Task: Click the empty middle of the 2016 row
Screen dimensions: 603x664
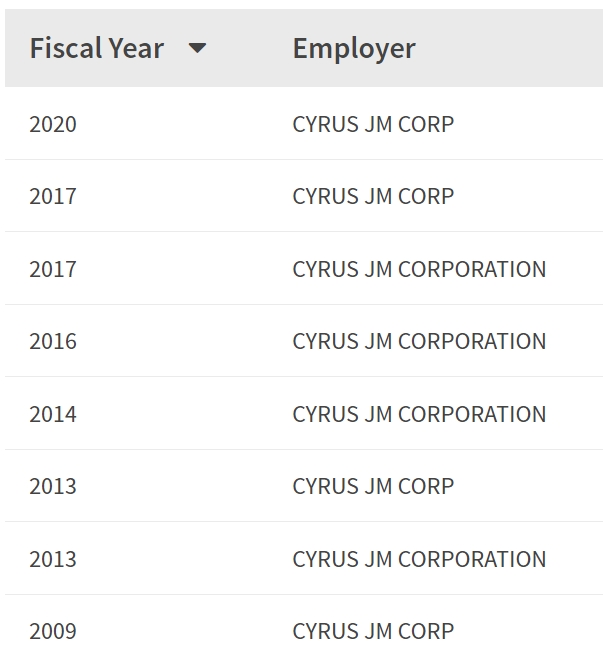Action: pos(180,341)
